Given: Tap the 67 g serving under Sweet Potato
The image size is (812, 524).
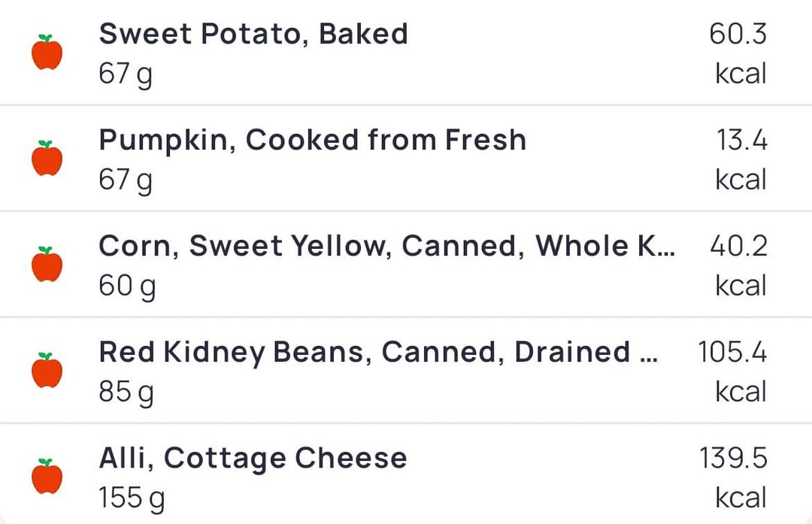Looking at the screenshot, I should [126, 75].
